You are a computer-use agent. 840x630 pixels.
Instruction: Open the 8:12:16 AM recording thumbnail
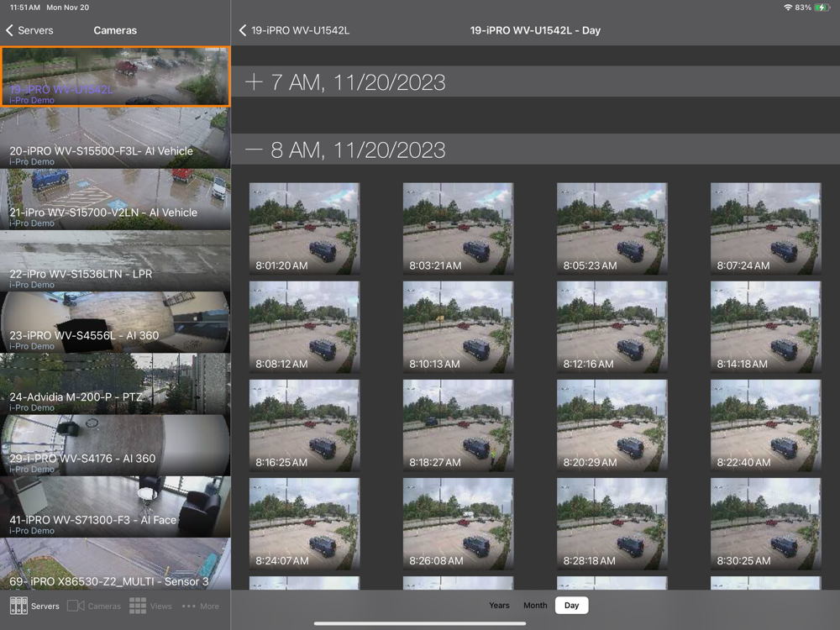point(612,328)
